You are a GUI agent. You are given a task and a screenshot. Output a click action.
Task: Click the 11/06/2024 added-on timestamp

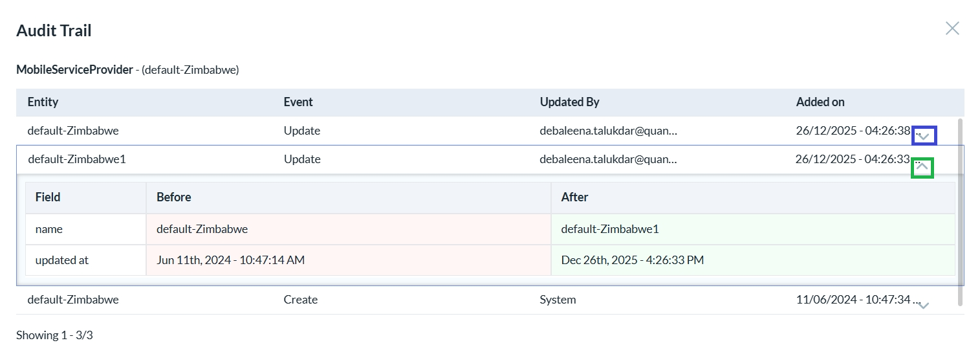pyautogui.click(x=853, y=300)
